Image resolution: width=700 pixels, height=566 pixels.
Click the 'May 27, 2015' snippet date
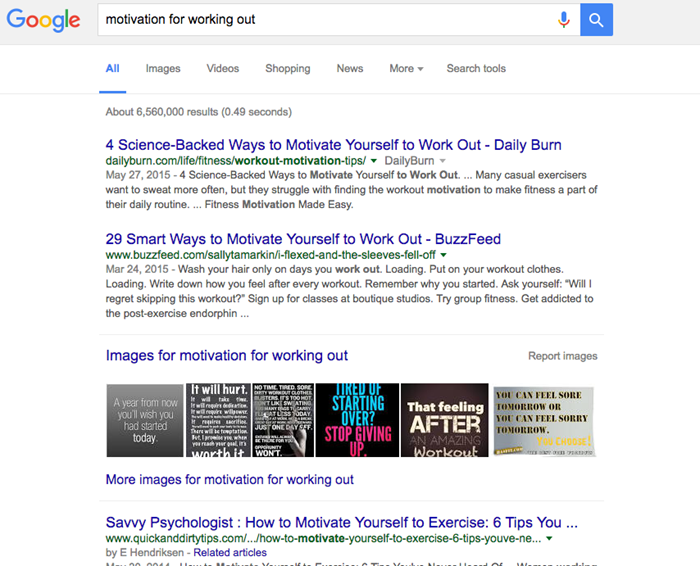click(x=138, y=175)
